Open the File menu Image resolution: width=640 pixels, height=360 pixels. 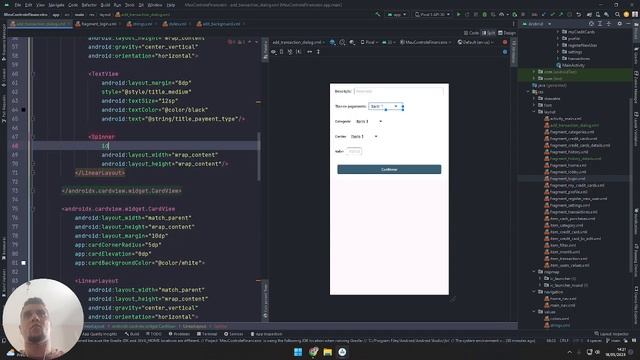click(x=18, y=5)
